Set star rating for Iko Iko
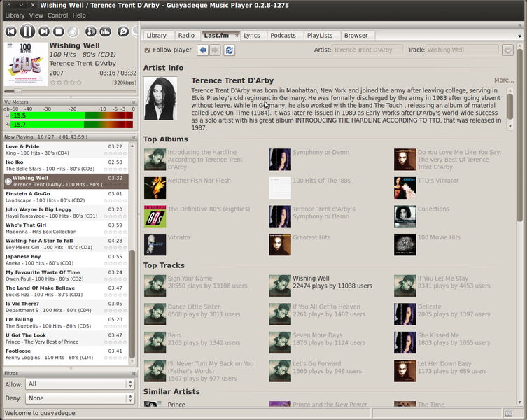Screen dimensions: 527x420 (115, 169)
